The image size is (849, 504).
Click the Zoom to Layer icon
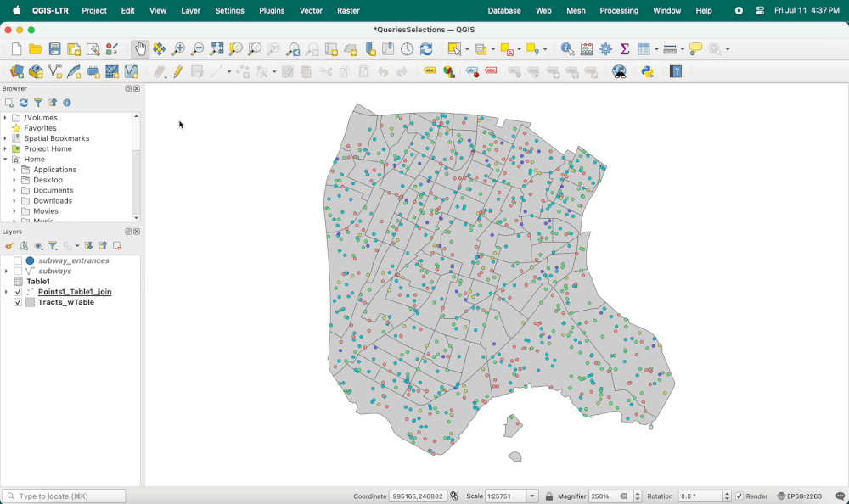(255, 49)
